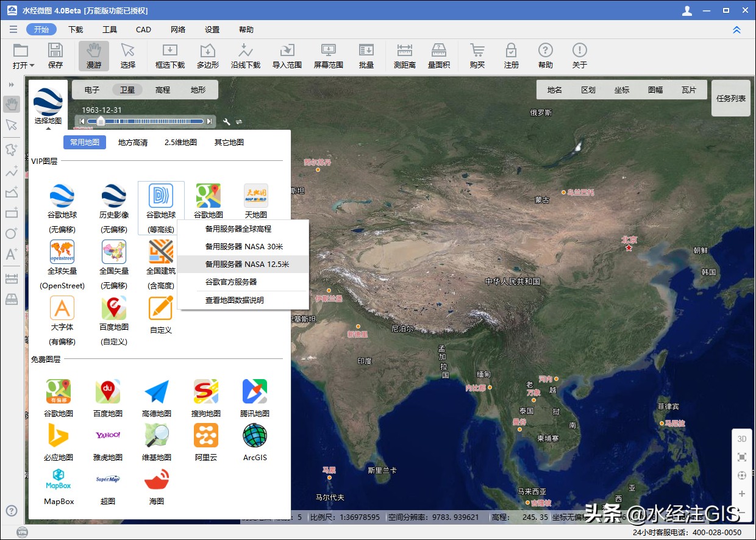Open the 下载 ribbon tab
The width and height of the screenshot is (756, 540).
76,30
